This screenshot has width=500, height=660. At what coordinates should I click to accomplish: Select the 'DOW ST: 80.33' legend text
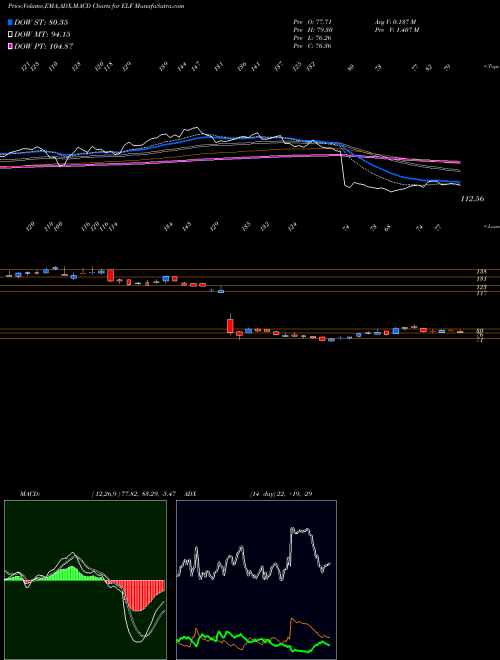pyautogui.click(x=41, y=22)
